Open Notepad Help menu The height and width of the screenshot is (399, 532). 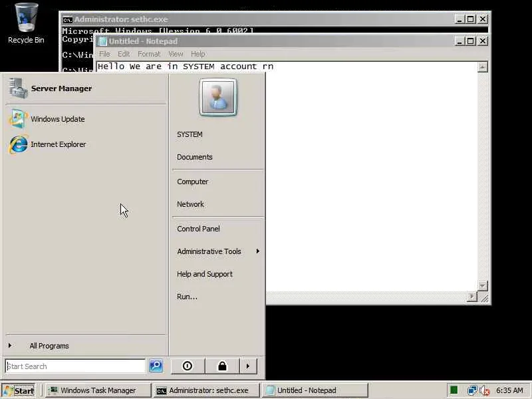(x=198, y=54)
